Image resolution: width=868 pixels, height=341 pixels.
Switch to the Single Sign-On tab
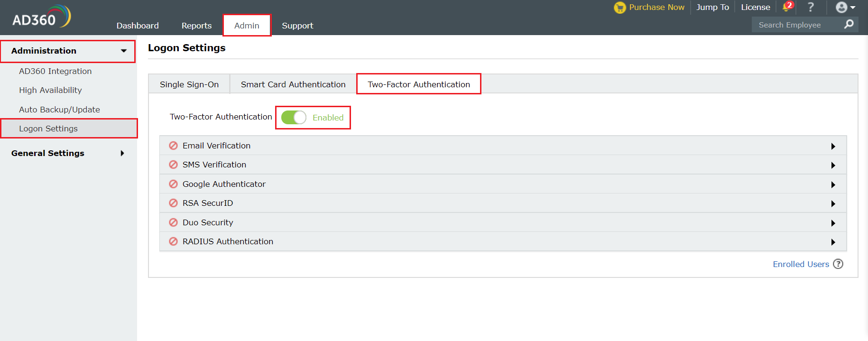(189, 84)
